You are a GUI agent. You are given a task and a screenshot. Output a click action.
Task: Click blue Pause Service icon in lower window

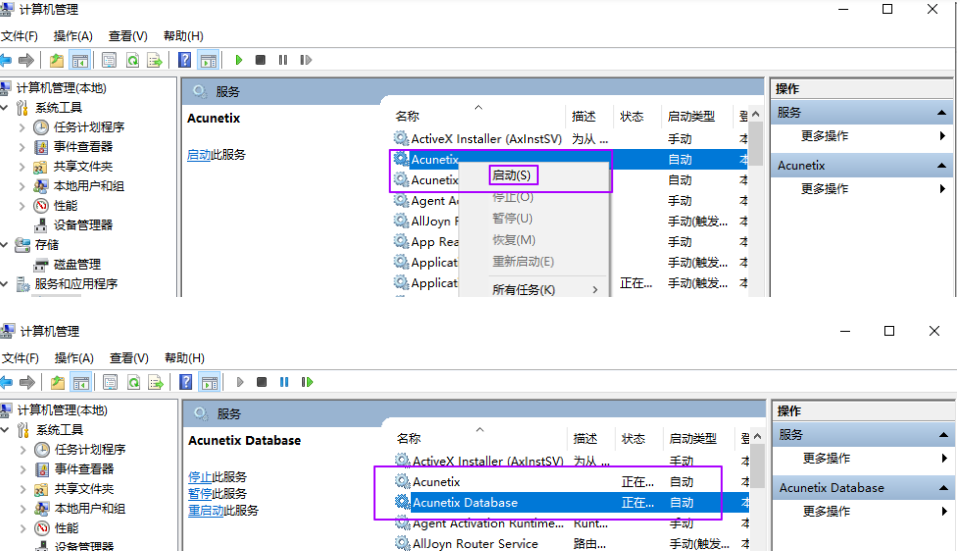coord(284,383)
